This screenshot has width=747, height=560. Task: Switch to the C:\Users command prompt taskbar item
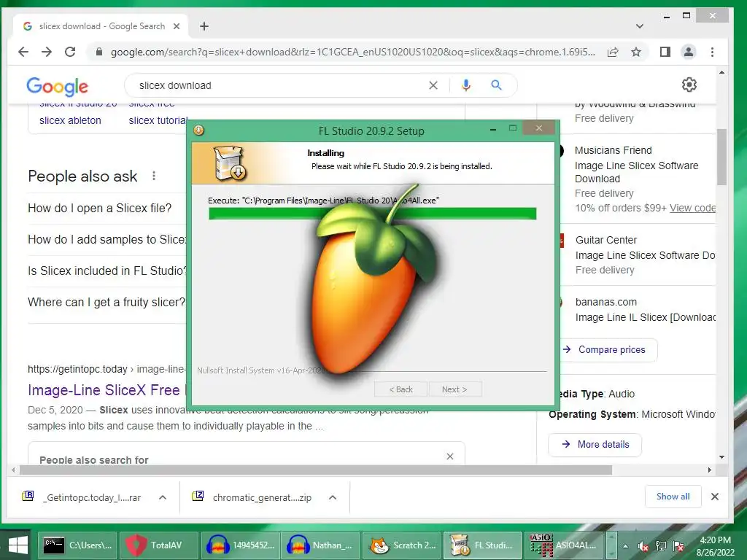(77, 545)
